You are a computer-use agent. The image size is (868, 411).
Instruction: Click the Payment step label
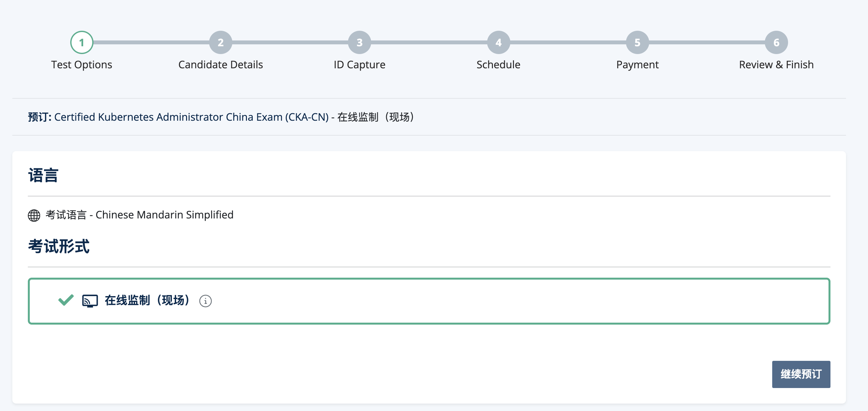point(637,65)
